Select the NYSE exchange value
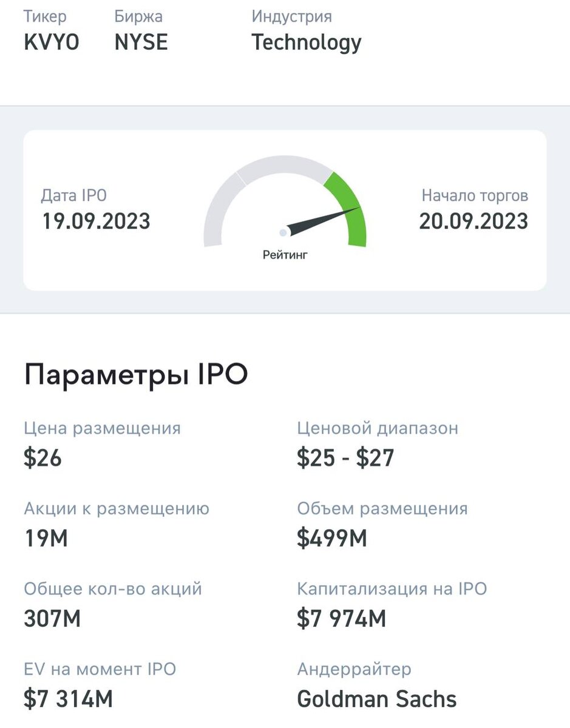Screen dimensions: 570x728 tap(141, 42)
